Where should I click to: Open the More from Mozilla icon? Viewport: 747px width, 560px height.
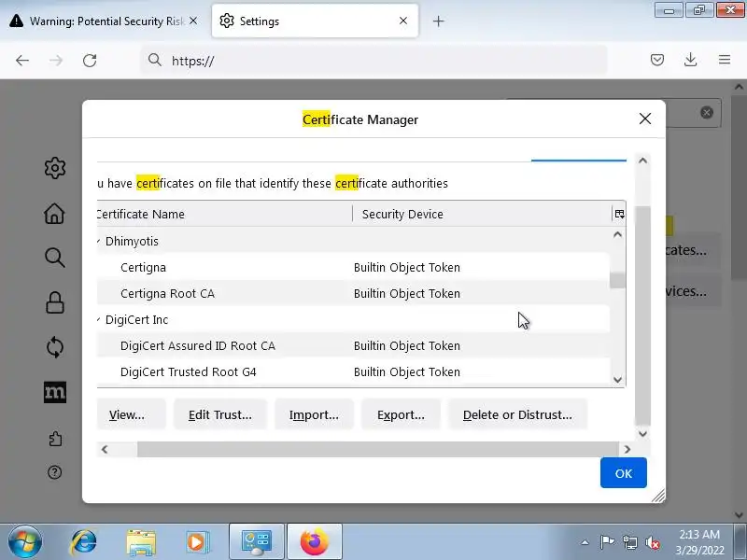[55, 392]
